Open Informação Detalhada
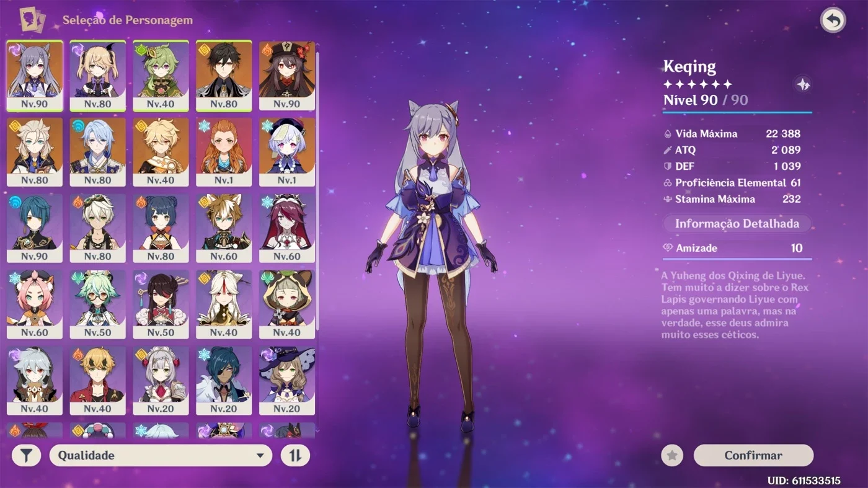Screen dimensions: 868x488 click(x=737, y=224)
